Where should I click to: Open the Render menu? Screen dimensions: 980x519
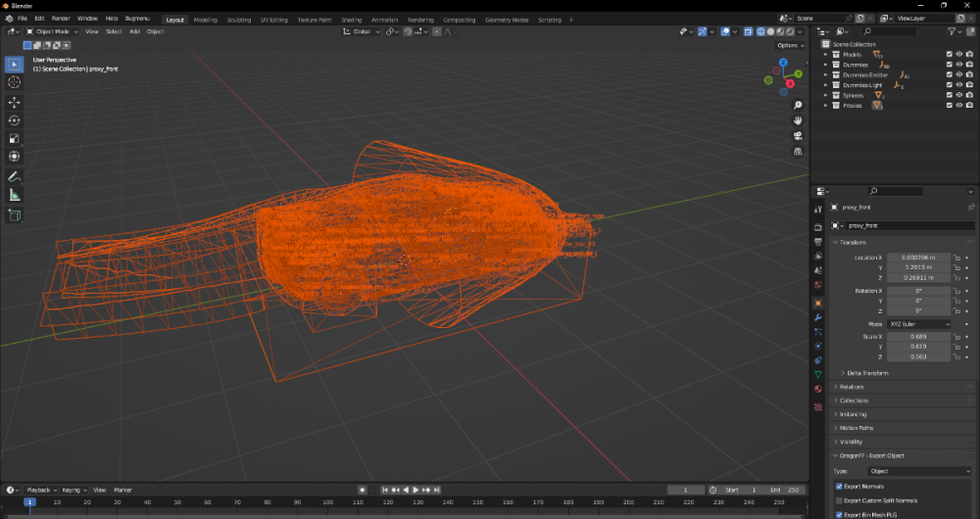(61, 19)
